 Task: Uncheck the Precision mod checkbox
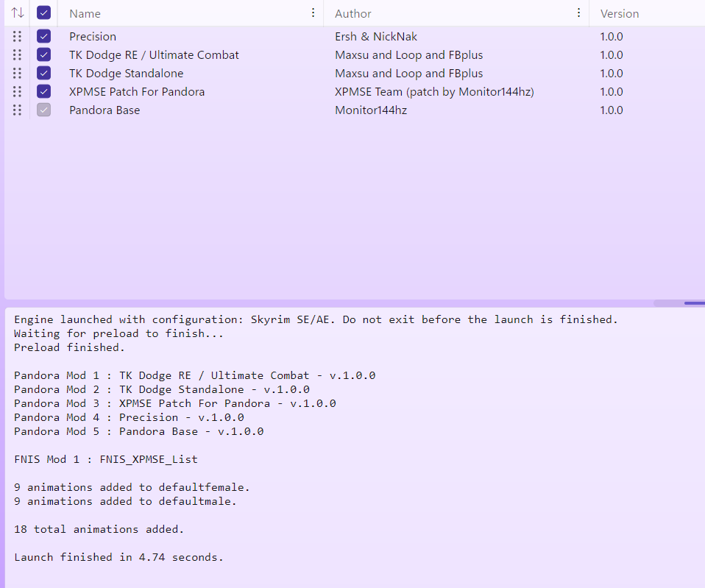click(43, 36)
